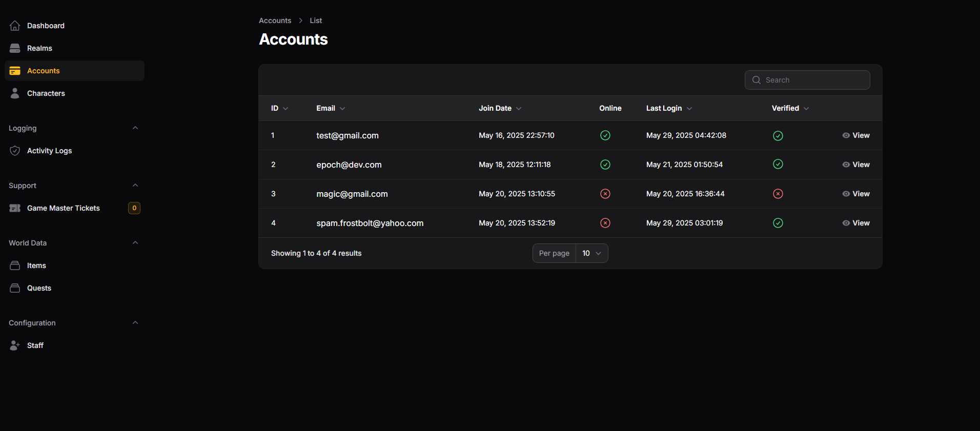View the epoch@dev.com account
The image size is (980, 431).
tap(856, 165)
